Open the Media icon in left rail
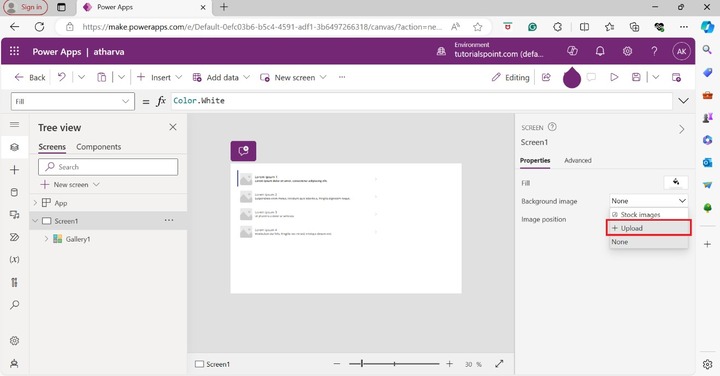This screenshot has height=376, width=720. [15, 215]
